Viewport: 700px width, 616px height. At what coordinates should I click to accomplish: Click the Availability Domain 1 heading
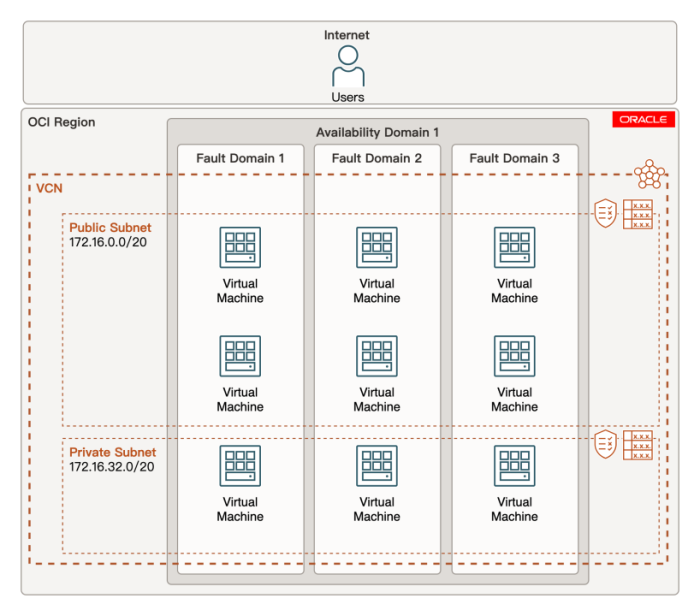377,132
